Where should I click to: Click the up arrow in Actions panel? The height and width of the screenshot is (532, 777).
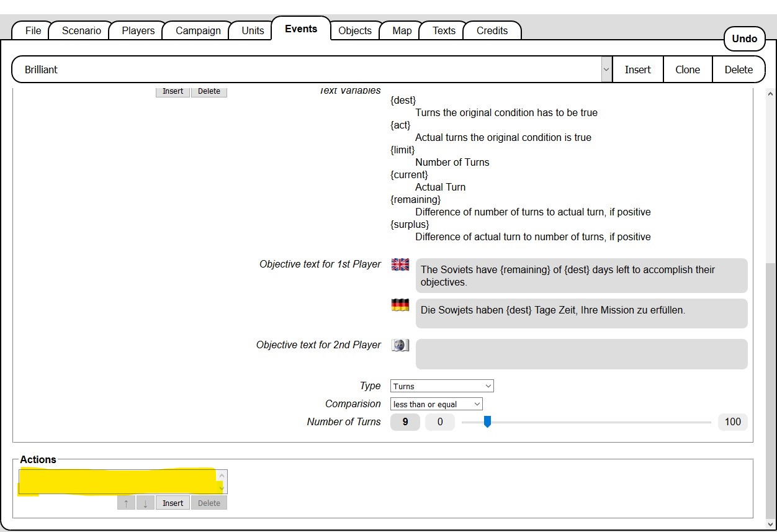point(126,503)
